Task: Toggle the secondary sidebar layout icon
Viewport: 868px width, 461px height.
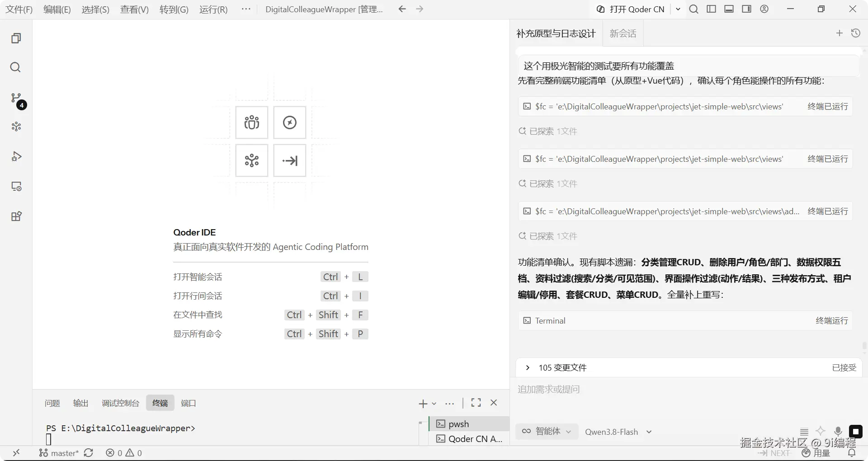Action: pos(747,9)
